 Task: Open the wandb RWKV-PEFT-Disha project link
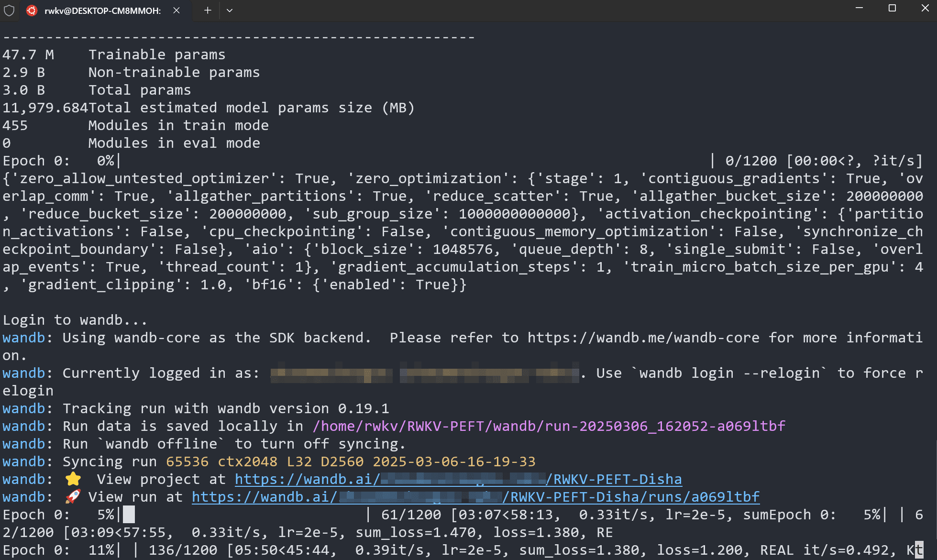pos(458,479)
